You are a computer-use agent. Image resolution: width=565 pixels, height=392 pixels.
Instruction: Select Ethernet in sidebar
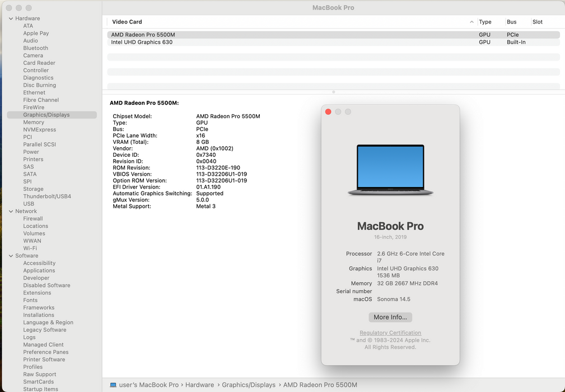pos(34,92)
